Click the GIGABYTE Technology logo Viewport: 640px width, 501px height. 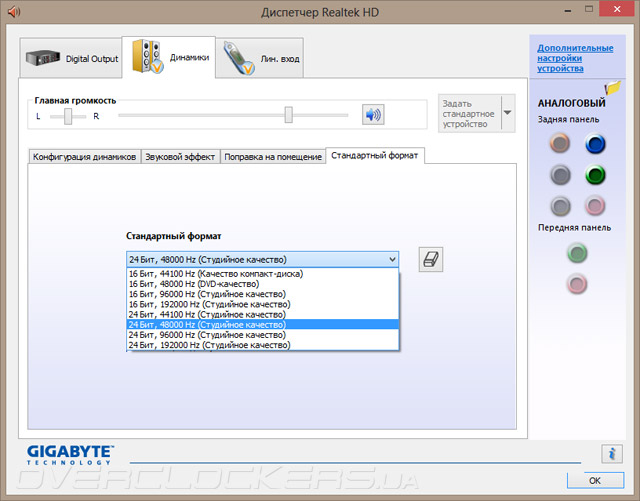point(69,455)
